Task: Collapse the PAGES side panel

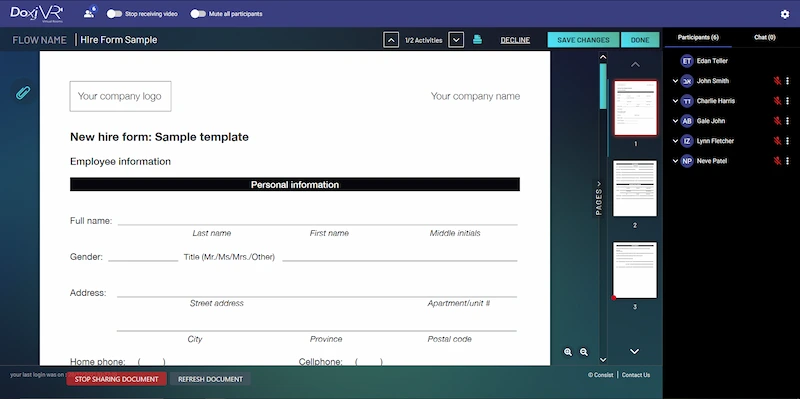Action: tap(599, 198)
